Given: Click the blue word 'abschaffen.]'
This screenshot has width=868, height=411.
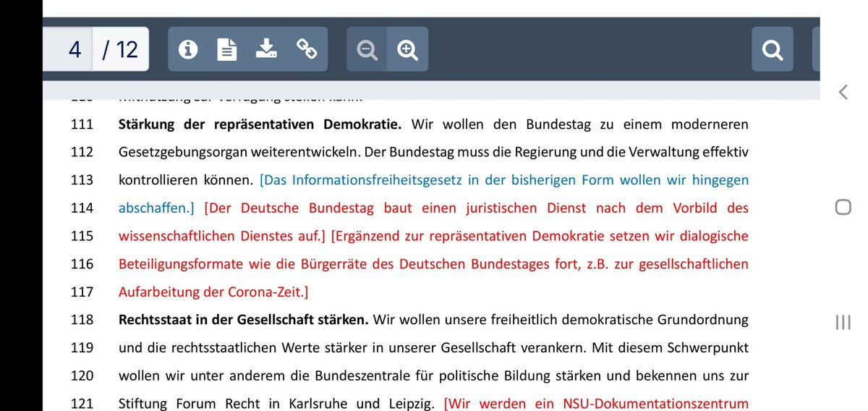Looking at the screenshot, I should pyautogui.click(x=156, y=208).
